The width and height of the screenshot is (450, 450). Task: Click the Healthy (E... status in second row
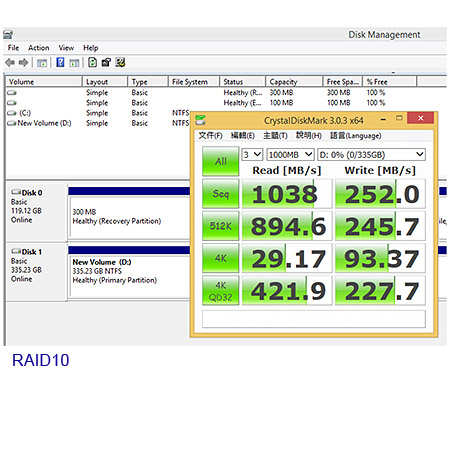point(242,103)
